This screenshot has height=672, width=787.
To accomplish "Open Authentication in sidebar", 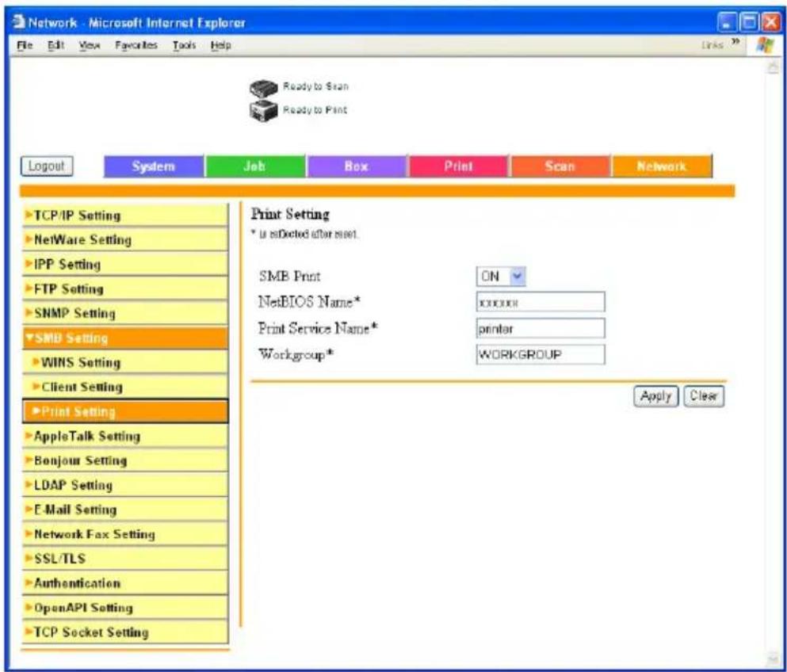I will 125,583.
